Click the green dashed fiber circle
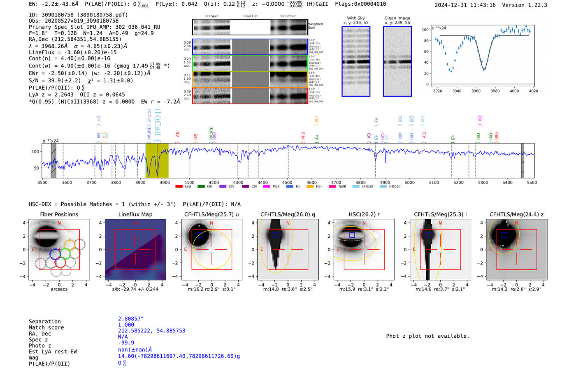Viewport: 576px width, 392px height. [x=65, y=253]
